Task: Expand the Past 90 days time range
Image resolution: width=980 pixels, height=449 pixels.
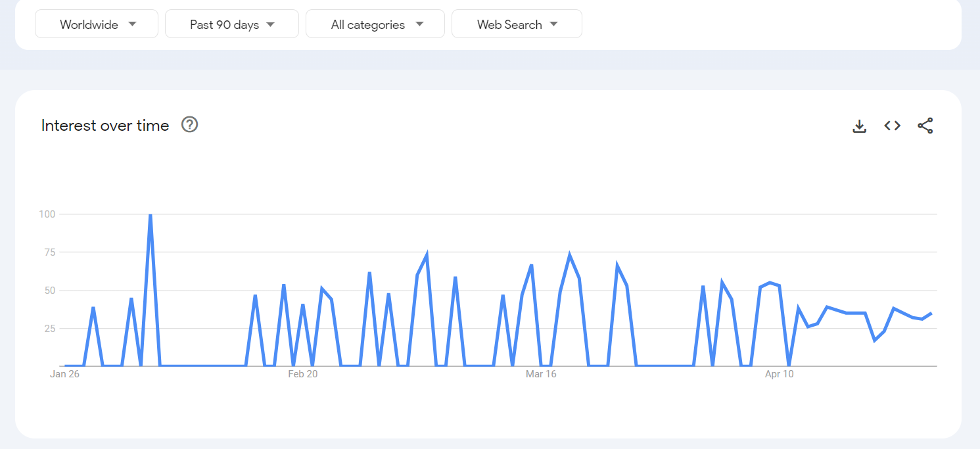Action: click(231, 24)
